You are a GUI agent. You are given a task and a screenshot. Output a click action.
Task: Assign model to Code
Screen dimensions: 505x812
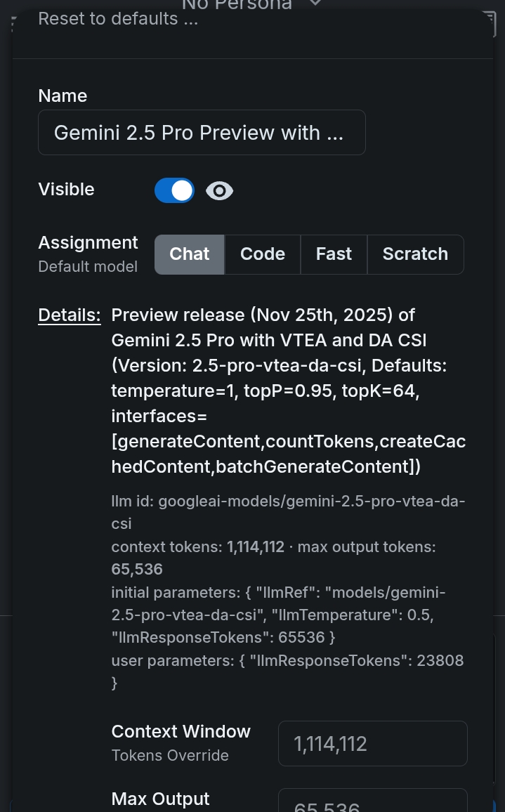point(263,254)
